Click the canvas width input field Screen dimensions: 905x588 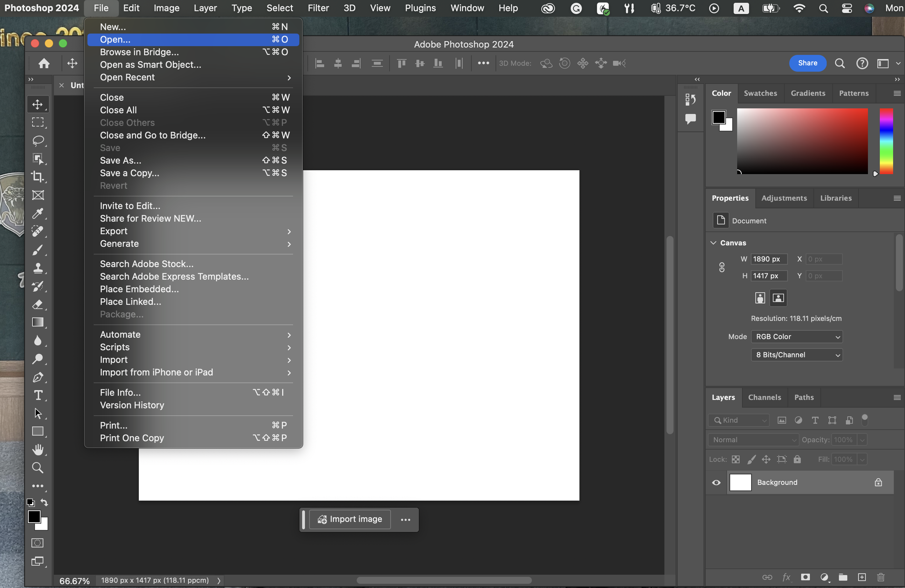(769, 259)
